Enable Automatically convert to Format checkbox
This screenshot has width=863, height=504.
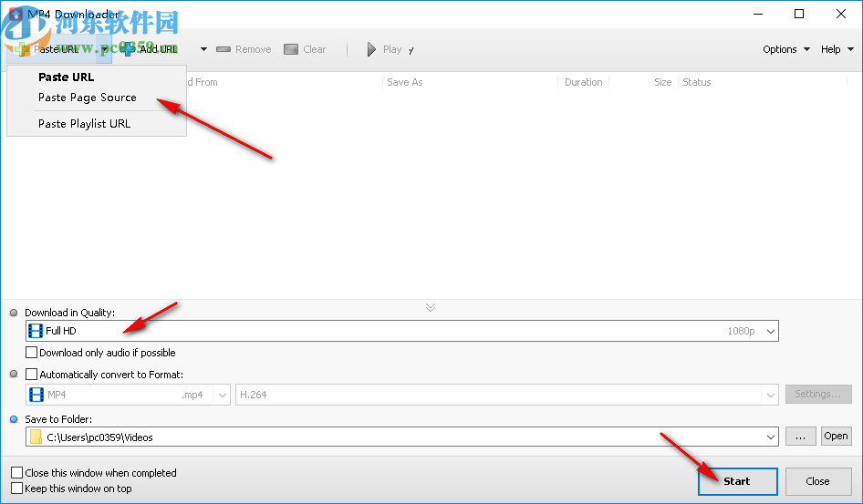pos(31,375)
